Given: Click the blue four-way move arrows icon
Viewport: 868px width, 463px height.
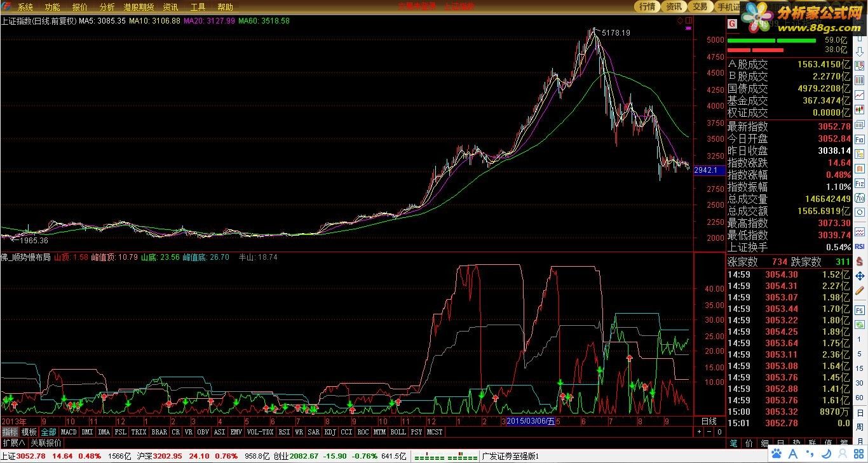Looking at the screenshot, I should click(x=860, y=276).
